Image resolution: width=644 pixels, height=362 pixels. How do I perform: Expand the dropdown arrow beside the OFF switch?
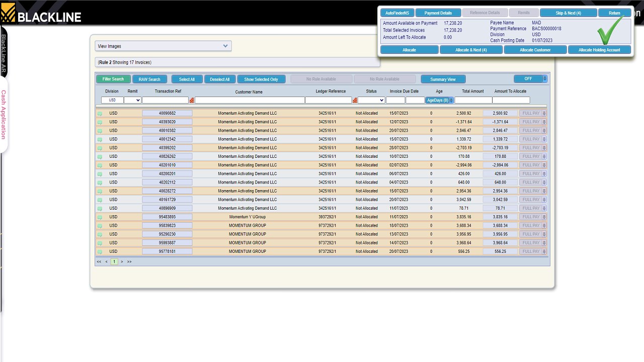(545, 79)
